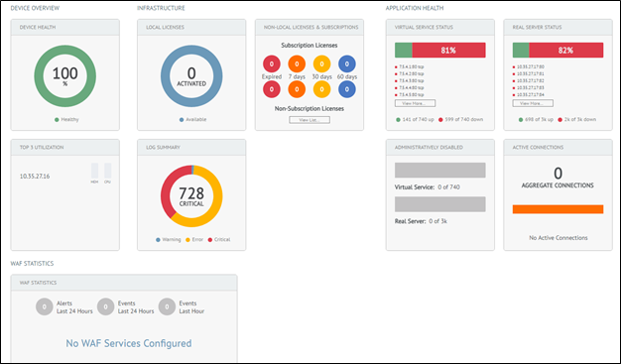Click the Real Server Status 82% bar
Image resolution: width=621 pixels, height=364 pixels.
click(559, 51)
